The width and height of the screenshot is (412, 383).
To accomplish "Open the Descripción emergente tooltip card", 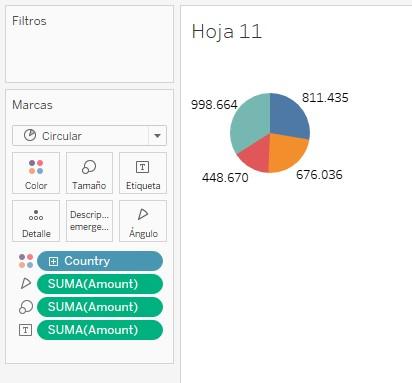I will click(89, 221).
